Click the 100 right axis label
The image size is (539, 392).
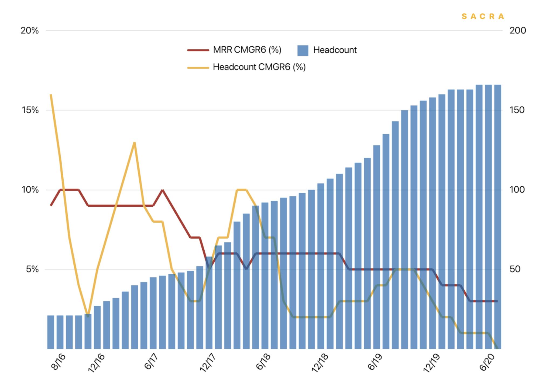[517, 189]
